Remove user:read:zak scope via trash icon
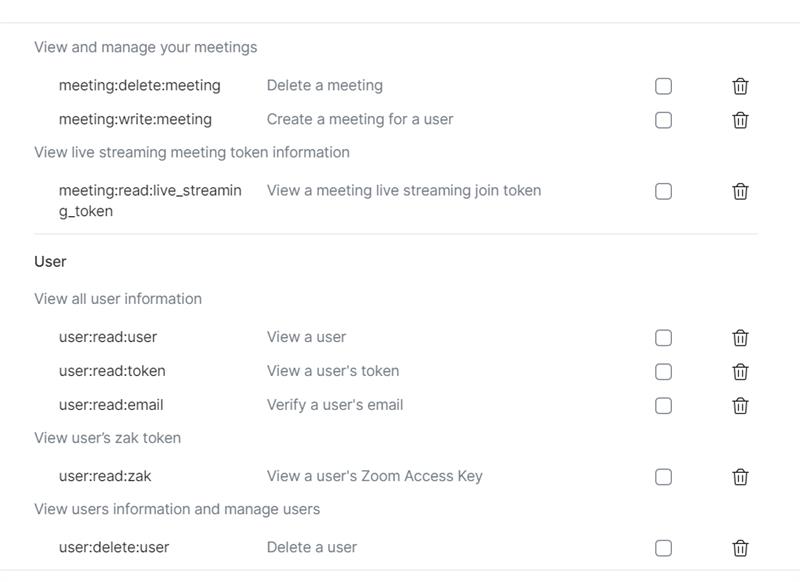This screenshot has width=800, height=582. [740, 477]
